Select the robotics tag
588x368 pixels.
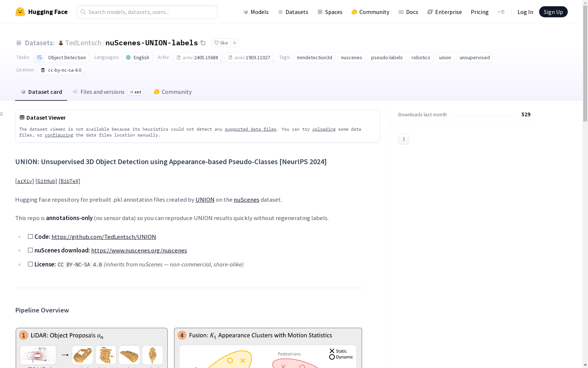(x=421, y=57)
